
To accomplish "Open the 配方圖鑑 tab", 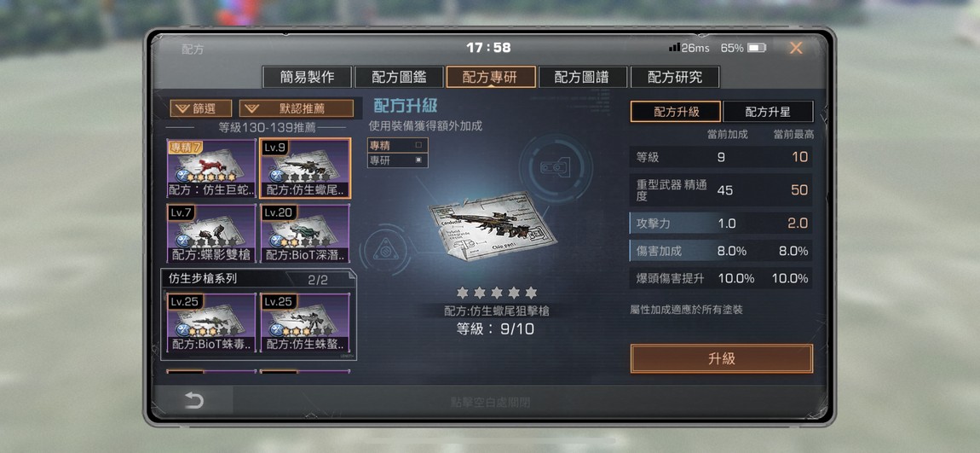I will [399, 77].
